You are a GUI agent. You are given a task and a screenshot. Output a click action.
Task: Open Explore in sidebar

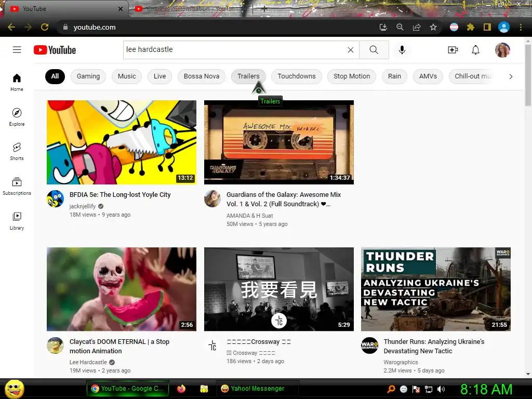pos(17,117)
